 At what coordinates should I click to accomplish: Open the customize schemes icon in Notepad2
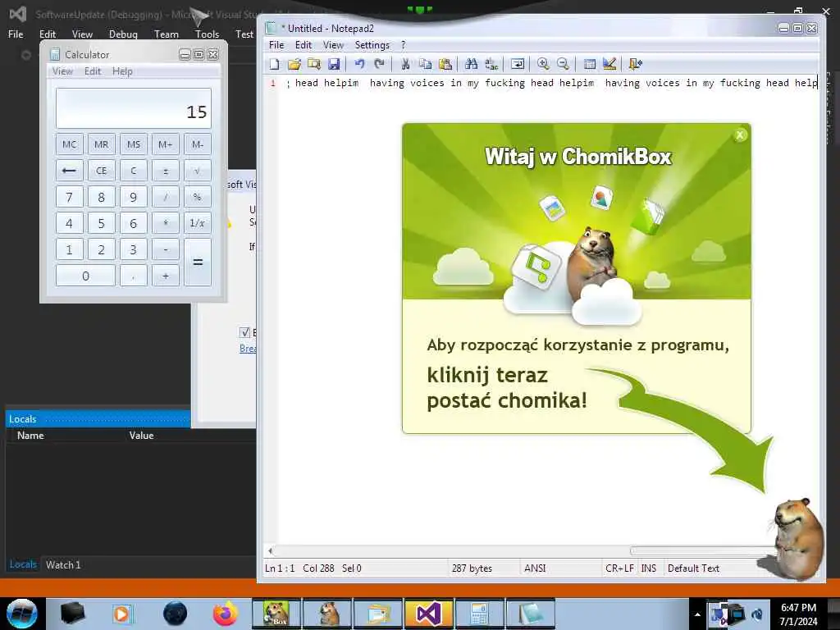coord(609,64)
